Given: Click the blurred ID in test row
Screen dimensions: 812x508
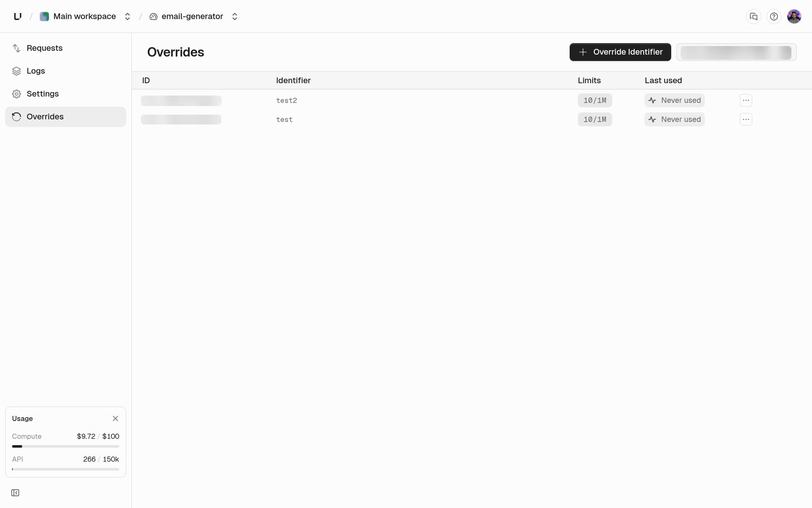Looking at the screenshot, I should point(181,120).
